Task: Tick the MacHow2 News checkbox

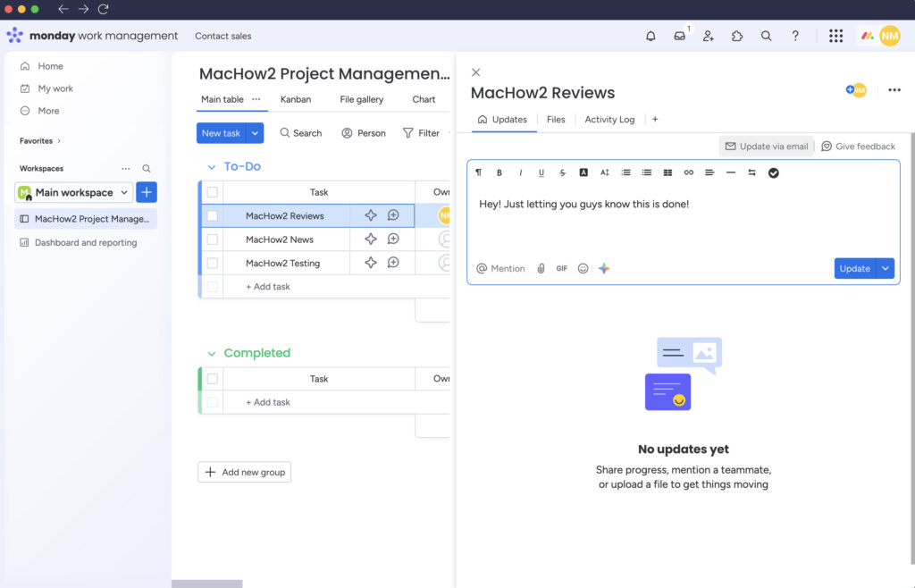Action: [213, 239]
